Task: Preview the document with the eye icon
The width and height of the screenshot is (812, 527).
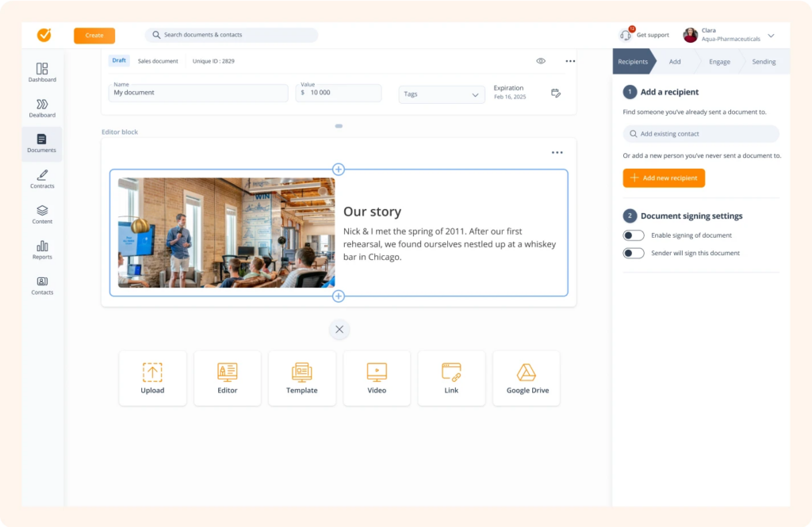Action: 541,60
